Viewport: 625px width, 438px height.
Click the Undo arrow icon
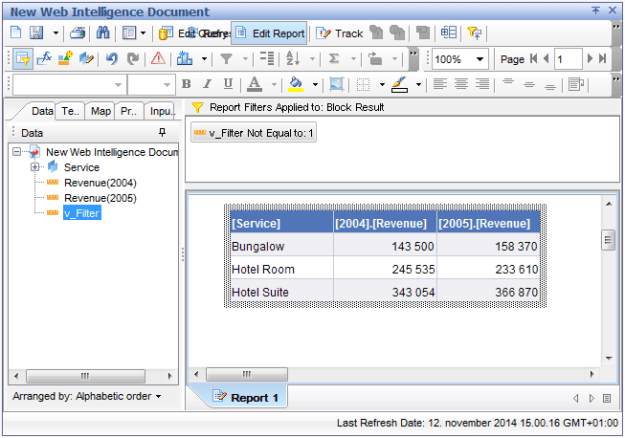(x=112, y=59)
